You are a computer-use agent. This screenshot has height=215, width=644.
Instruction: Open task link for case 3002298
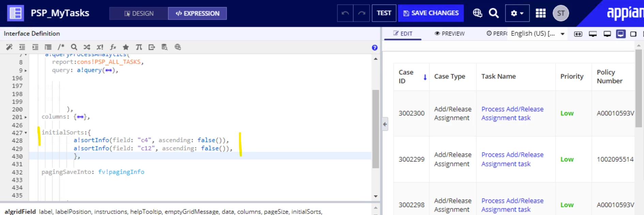pyautogui.click(x=512, y=205)
